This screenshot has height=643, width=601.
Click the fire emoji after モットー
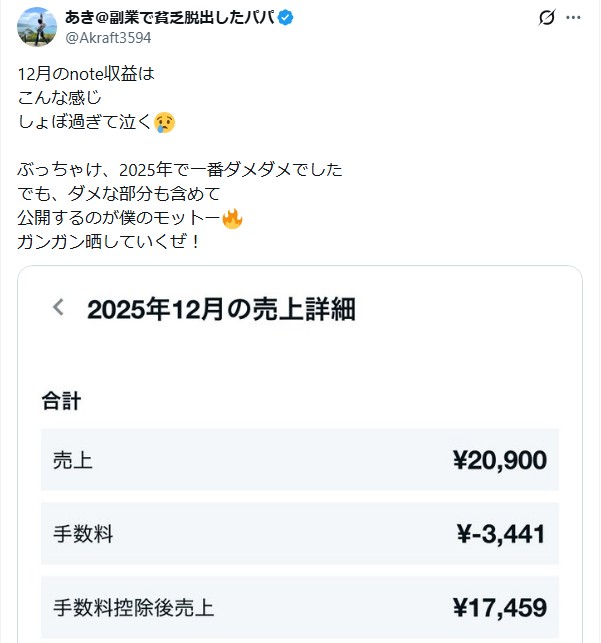232,218
